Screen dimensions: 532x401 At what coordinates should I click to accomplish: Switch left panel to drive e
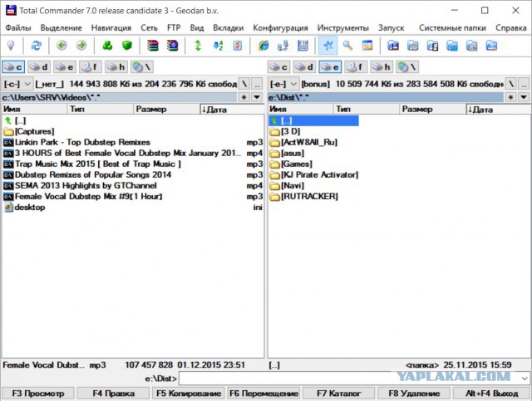(x=65, y=67)
